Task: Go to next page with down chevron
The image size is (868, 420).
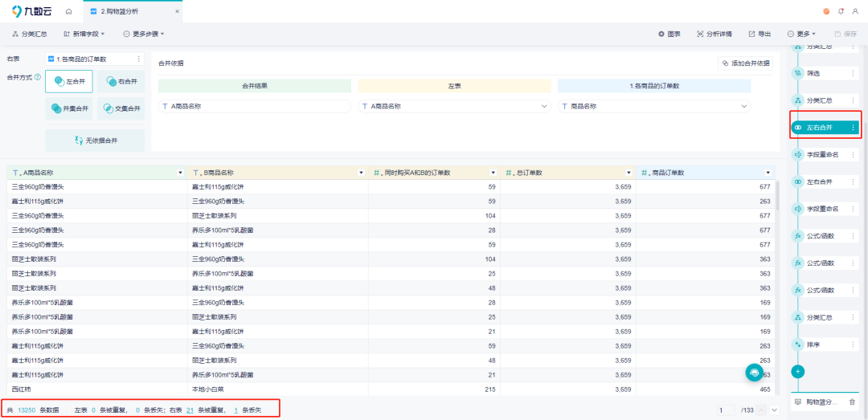Action: 775,410
